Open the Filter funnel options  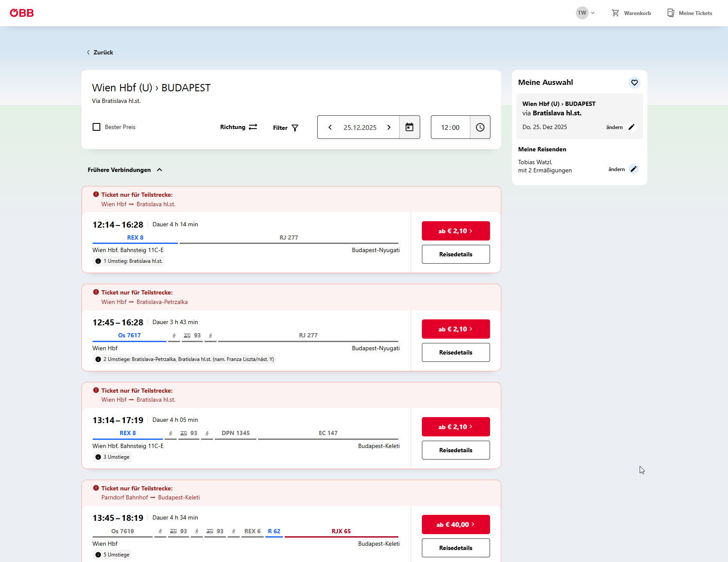(x=286, y=128)
